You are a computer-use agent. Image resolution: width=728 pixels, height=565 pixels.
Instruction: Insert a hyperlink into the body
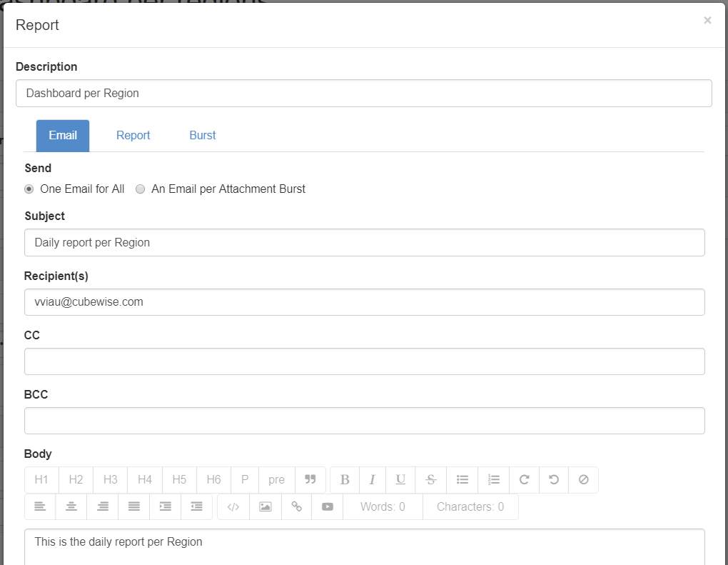pyautogui.click(x=297, y=506)
